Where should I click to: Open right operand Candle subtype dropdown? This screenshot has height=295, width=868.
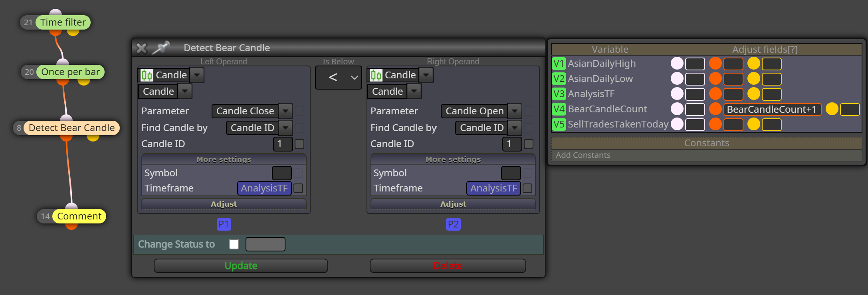(x=414, y=92)
